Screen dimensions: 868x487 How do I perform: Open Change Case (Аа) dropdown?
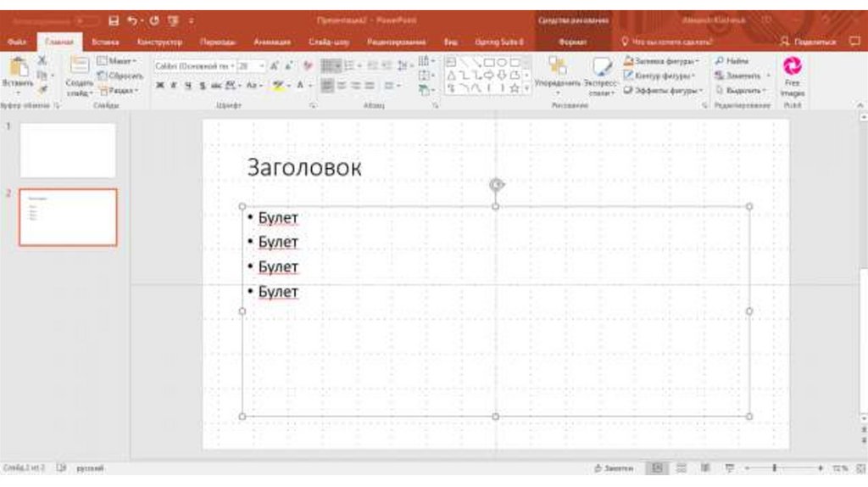(x=254, y=86)
